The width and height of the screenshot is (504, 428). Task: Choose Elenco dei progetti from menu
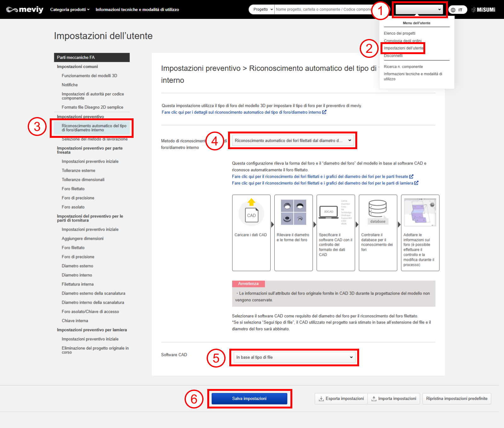399,33
